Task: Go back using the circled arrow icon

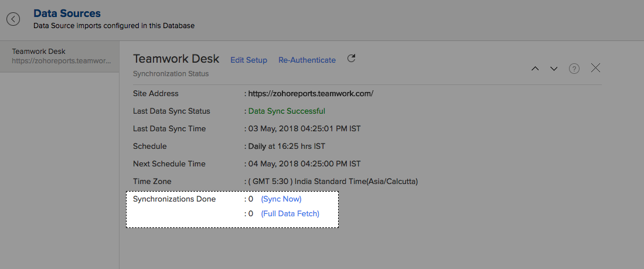Action: click(13, 19)
